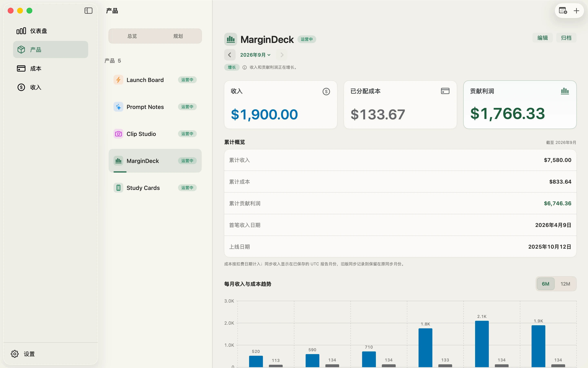Image resolution: width=588 pixels, height=368 pixels.
Task: Click the 520 revenue bar in chart
Action: tap(256, 361)
